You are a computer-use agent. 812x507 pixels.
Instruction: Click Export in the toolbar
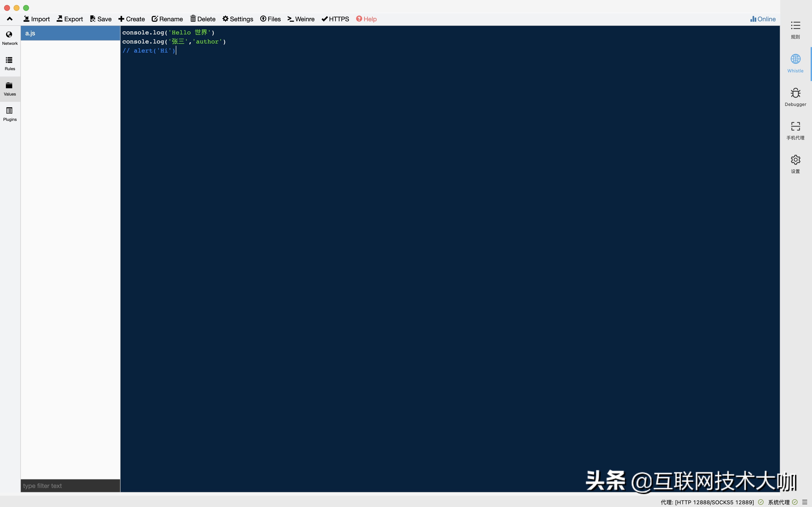tap(70, 19)
